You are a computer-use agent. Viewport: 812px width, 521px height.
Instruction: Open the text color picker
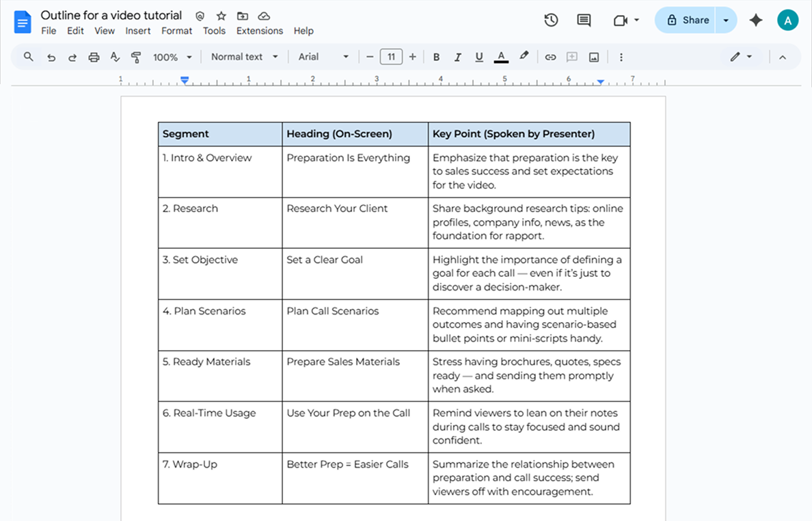click(x=502, y=57)
